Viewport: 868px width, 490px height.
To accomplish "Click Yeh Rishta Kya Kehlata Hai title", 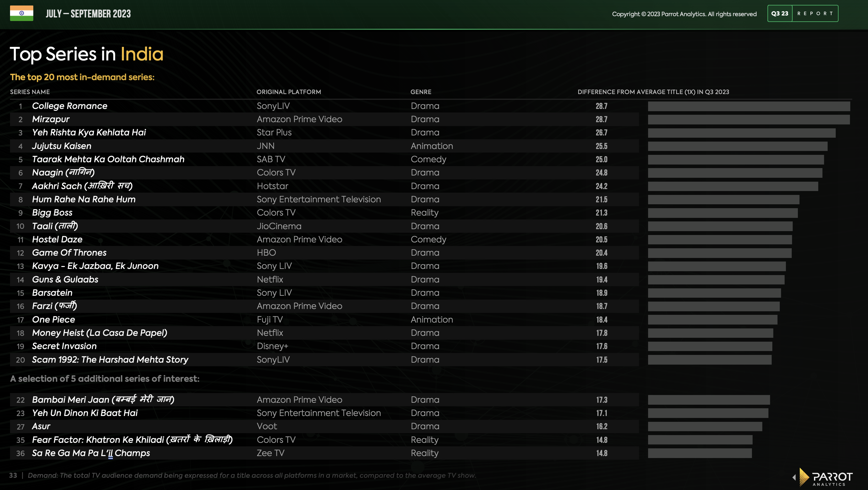I will click(89, 132).
